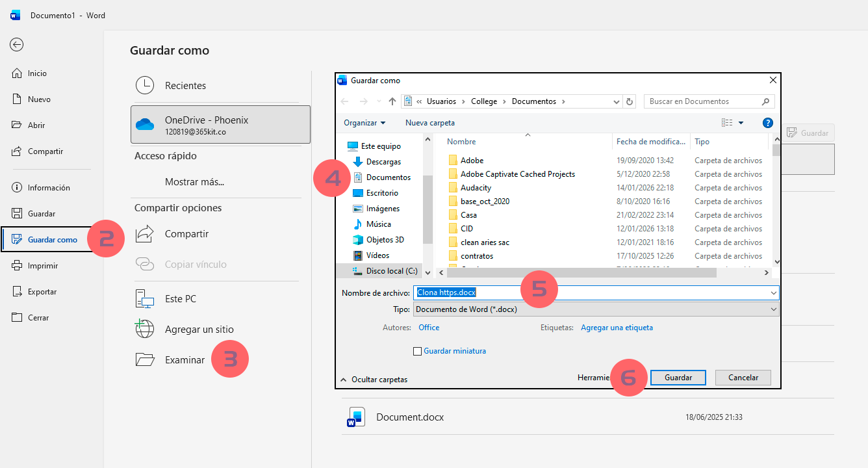Image resolution: width=868 pixels, height=468 pixels.
Task: Go up one folder level
Action: pos(392,101)
